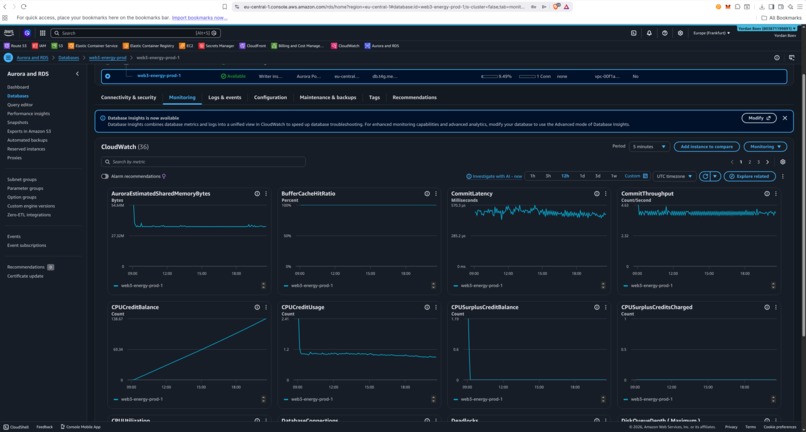Open the UTC timezone dropdown
806x432 pixels.
[674, 176]
